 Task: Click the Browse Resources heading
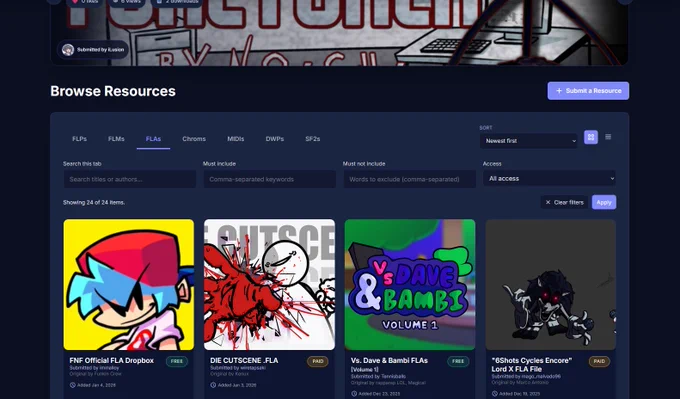(113, 91)
